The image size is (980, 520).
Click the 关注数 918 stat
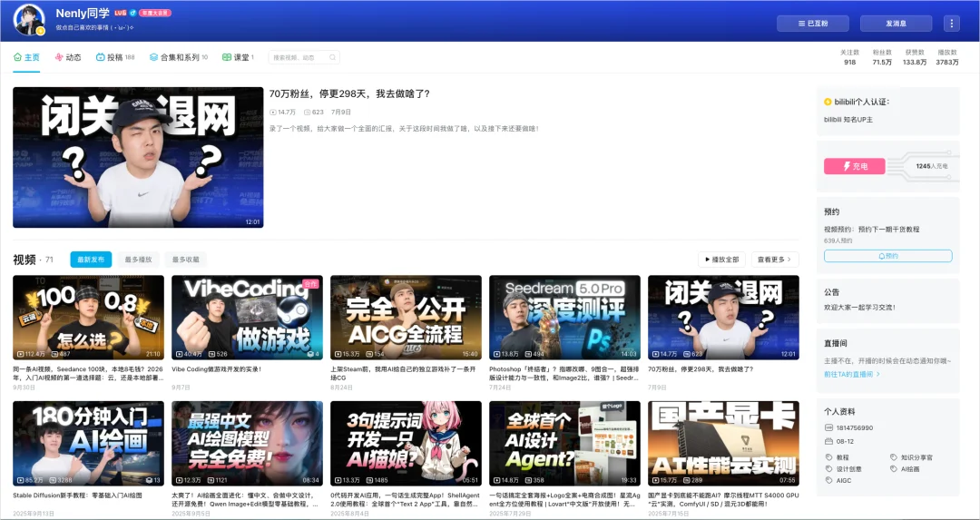pos(850,57)
